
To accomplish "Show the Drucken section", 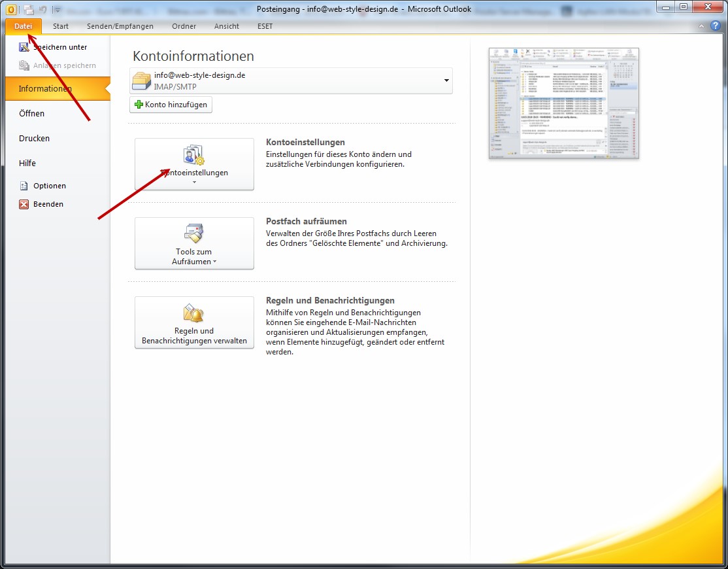I will point(35,139).
